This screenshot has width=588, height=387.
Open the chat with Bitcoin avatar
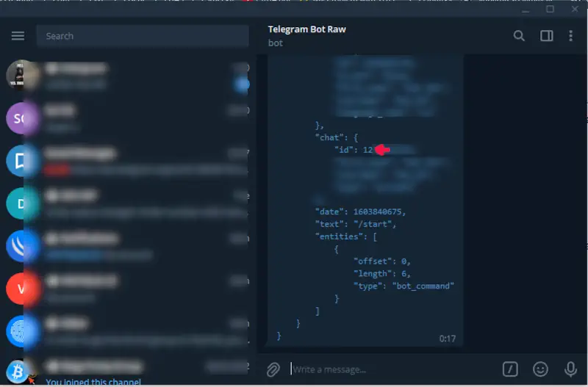coord(127,371)
